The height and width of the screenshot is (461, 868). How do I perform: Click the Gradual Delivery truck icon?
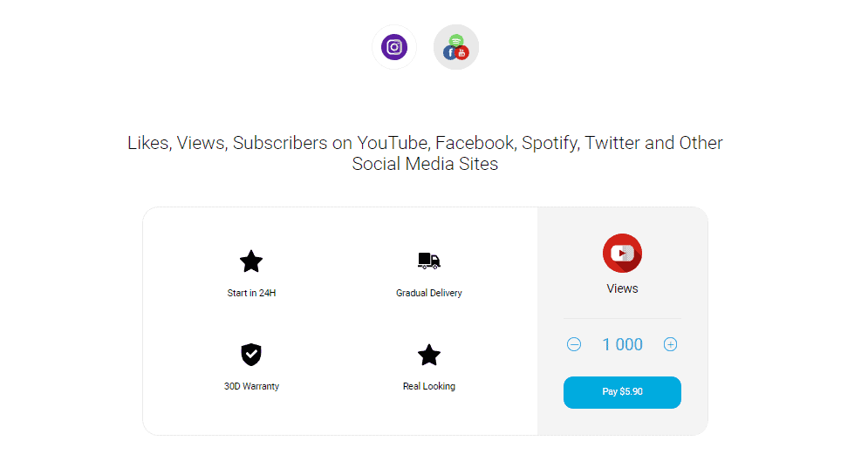(429, 261)
